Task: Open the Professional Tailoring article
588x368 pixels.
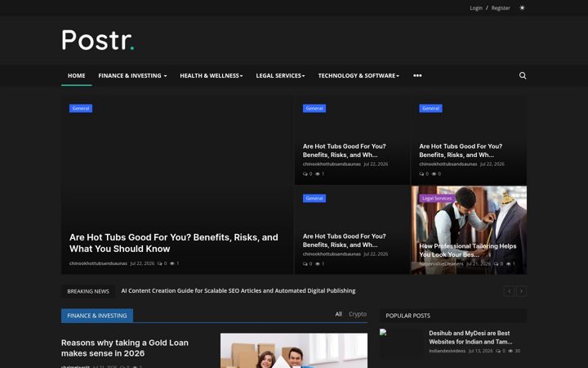Action: [x=468, y=250]
